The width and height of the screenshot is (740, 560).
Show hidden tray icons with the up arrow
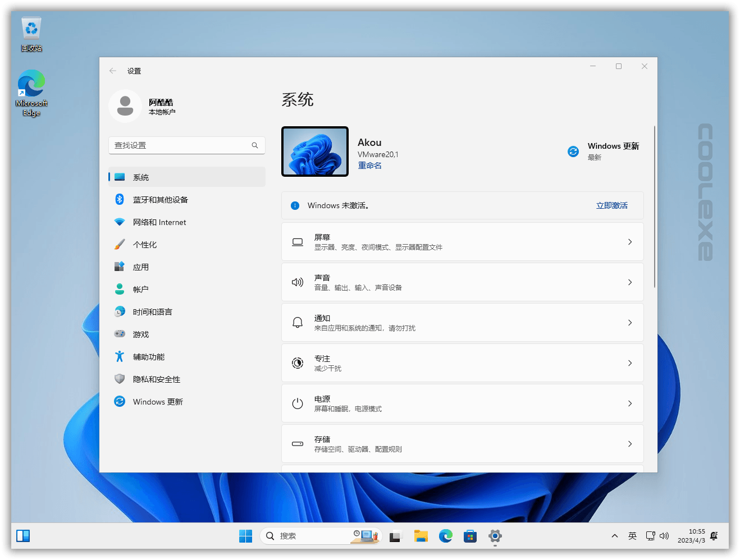615,536
